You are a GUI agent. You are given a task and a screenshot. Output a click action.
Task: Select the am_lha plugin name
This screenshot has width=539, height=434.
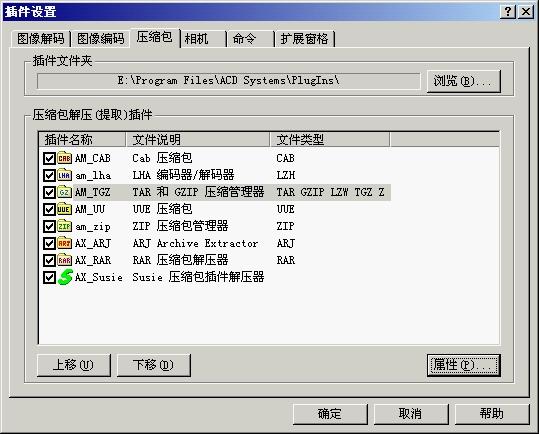click(93, 176)
